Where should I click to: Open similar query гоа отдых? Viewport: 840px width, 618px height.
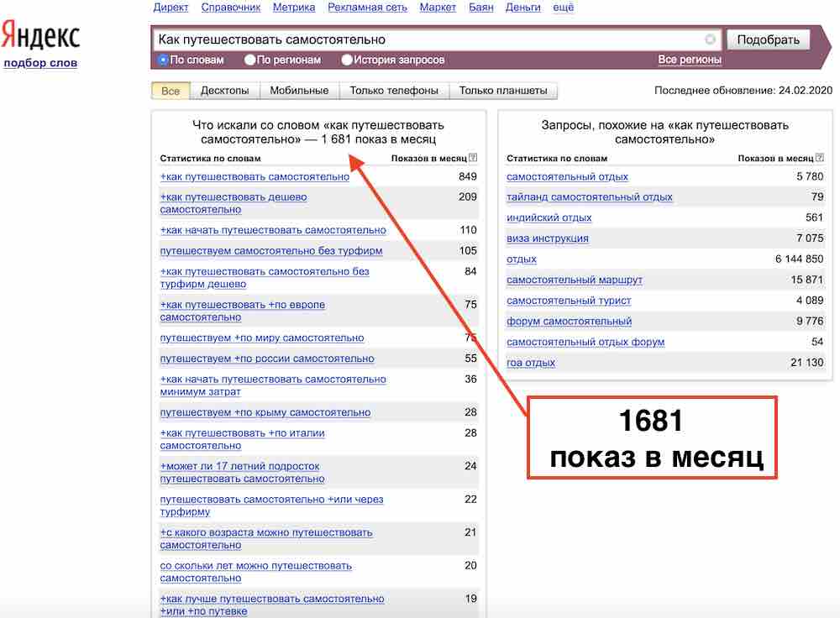(x=531, y=363)
